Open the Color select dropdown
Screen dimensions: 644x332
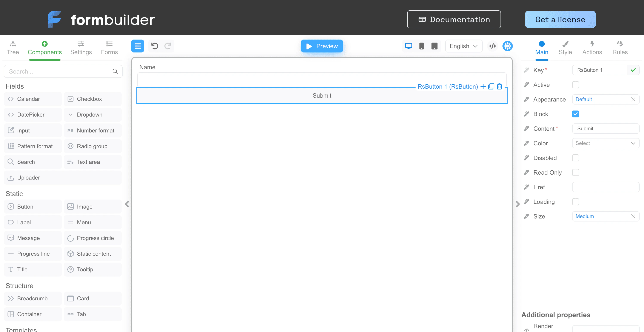point(605,143)
